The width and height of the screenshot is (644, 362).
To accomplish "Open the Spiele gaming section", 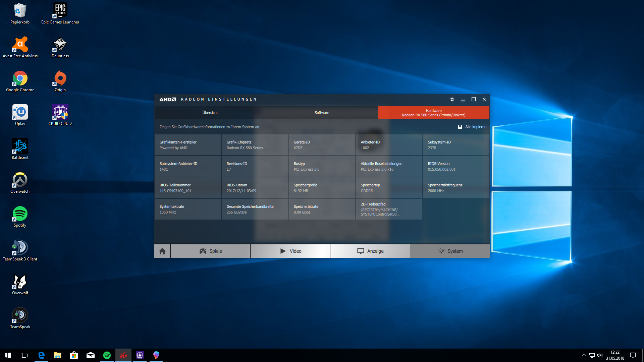I will click(211, 251).
